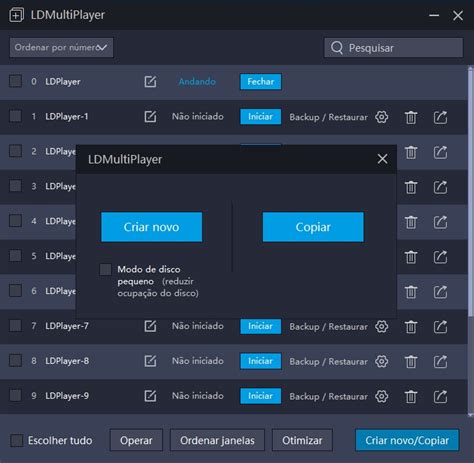Select the checkbox of instance row 5

point(15,256)
